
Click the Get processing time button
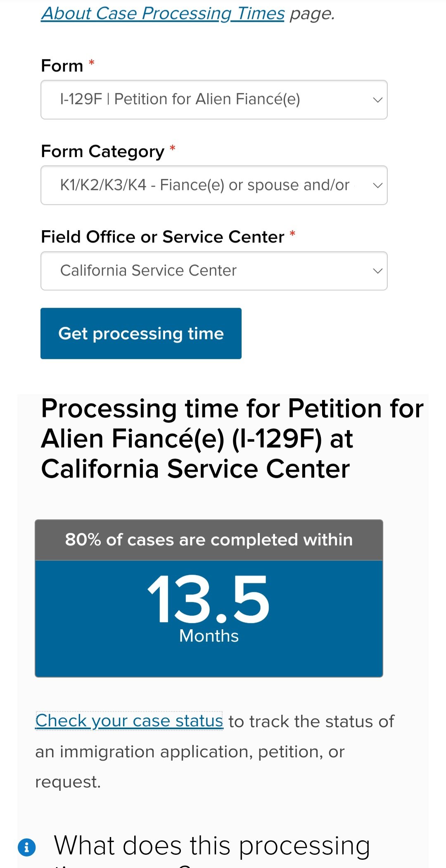click(x=141, y=333)
